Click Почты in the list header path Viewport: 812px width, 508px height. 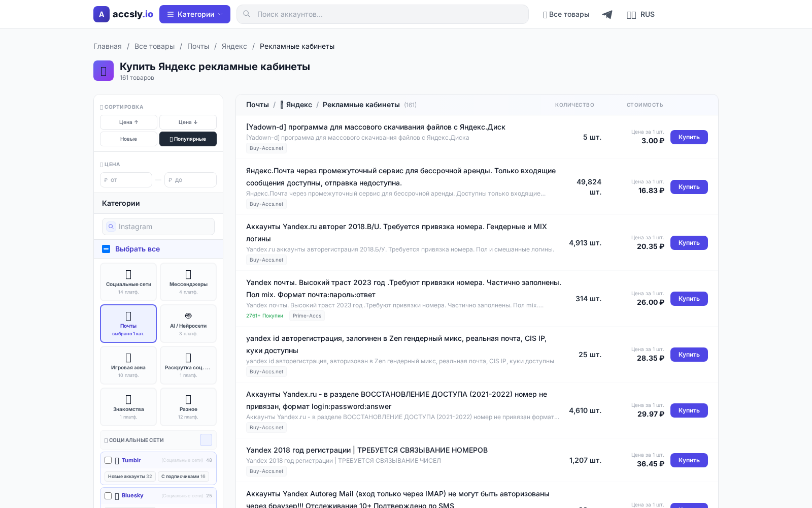coord(257,105)
